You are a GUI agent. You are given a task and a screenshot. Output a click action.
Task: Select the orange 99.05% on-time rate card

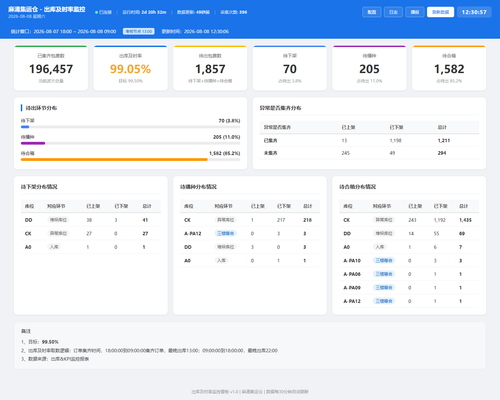[130, 68]
